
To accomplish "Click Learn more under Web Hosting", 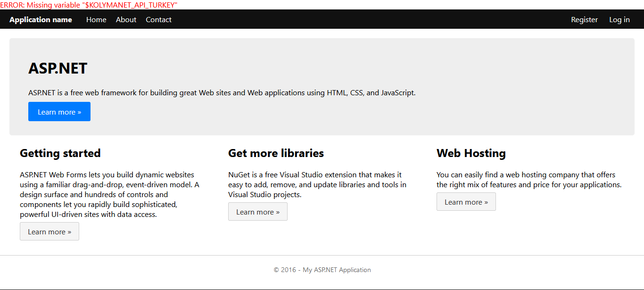I will (466, 202).
